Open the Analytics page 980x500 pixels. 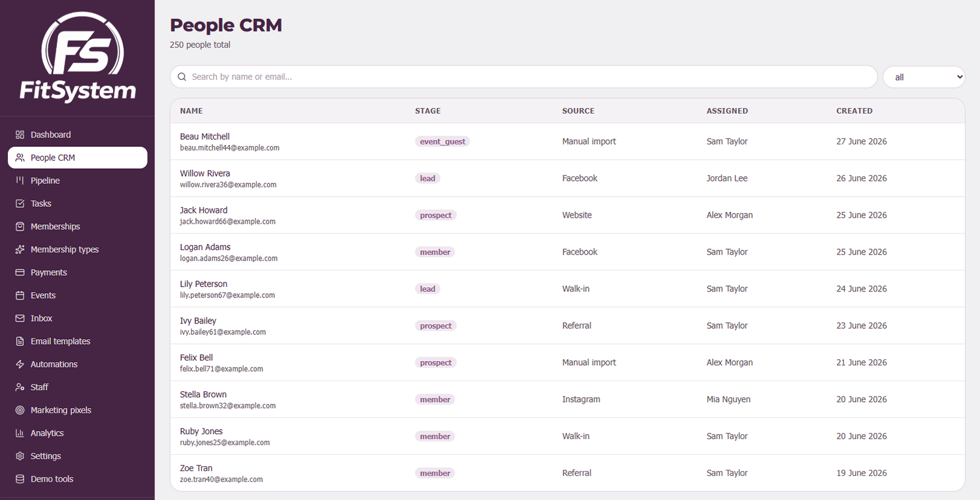[x=77, y=433]
